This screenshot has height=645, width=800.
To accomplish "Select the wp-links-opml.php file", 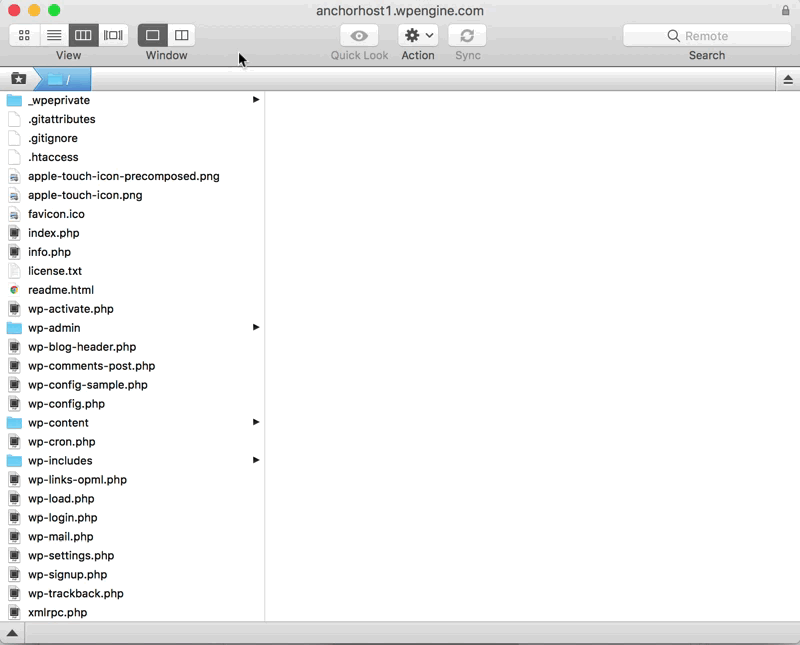I will click(132, 479).
